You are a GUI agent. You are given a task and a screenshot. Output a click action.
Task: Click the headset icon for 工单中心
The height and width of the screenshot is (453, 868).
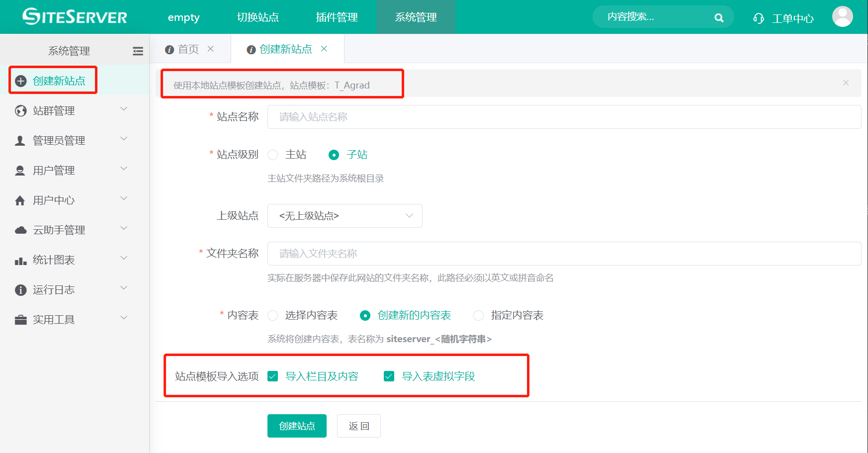pos(758,18)
